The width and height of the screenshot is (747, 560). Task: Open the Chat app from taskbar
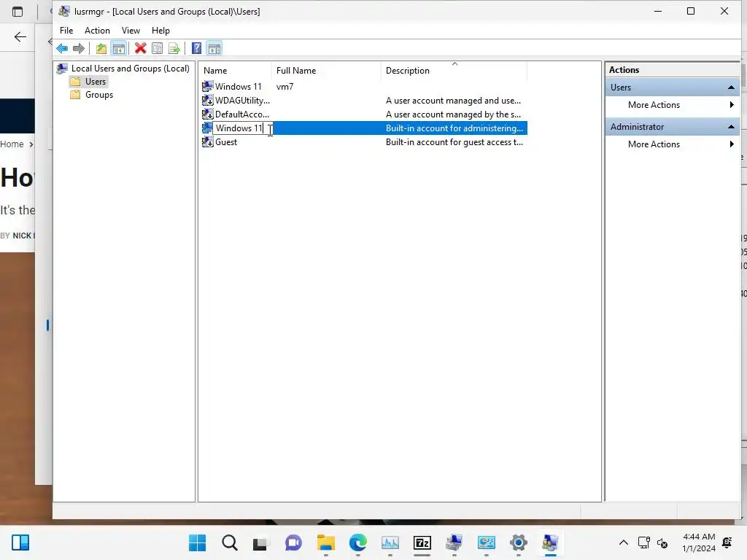(293, 542)
